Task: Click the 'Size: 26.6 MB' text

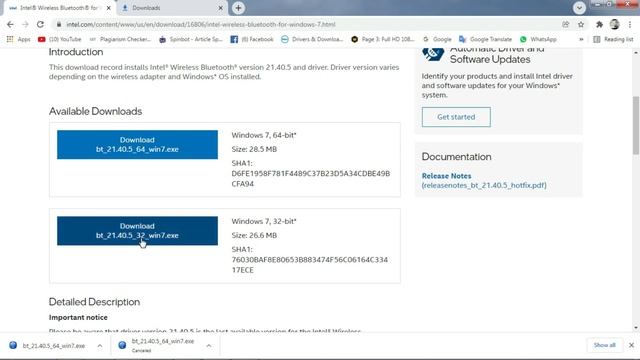Action: tap(254, 236)
